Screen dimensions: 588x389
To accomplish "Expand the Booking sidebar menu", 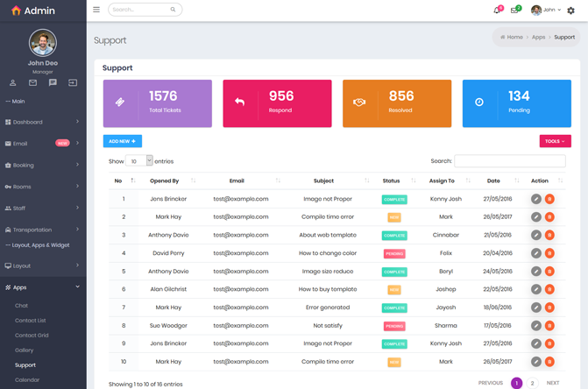I will (42, 165).
